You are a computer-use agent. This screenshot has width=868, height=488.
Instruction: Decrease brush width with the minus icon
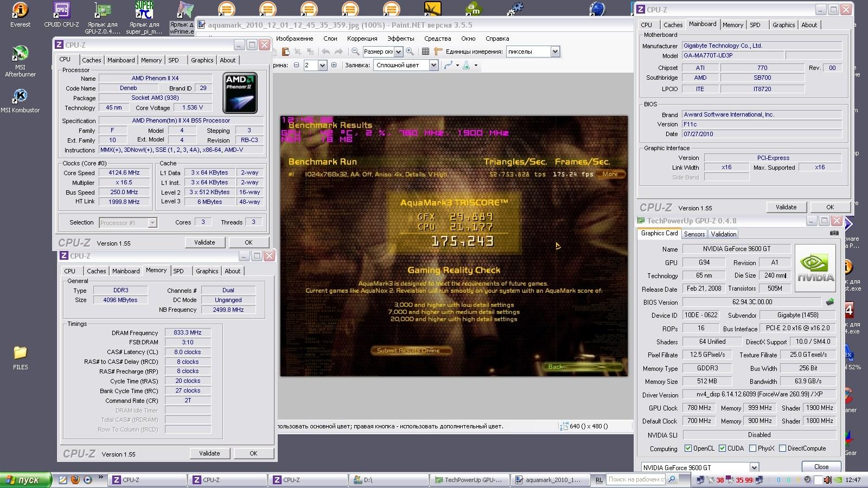296,65
